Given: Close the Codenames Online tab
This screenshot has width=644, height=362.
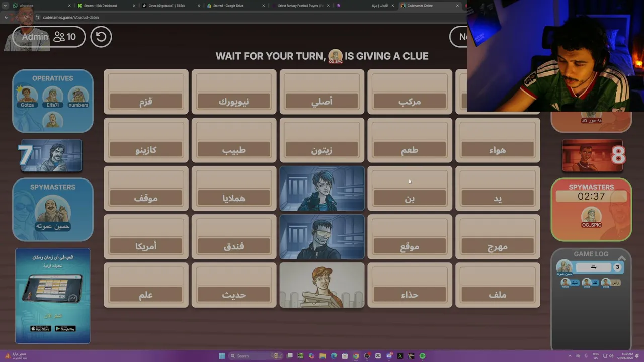Looking at the screenshot, I should [457, 6].
